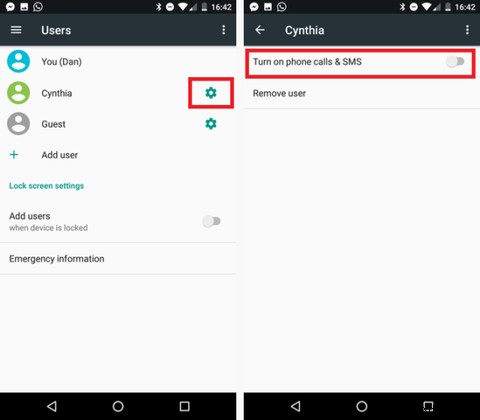Viewport: 480px width, 420px height.
Task: Open Guest's gear settings icon
Action: pyautogui.click(x=211, y=124)
